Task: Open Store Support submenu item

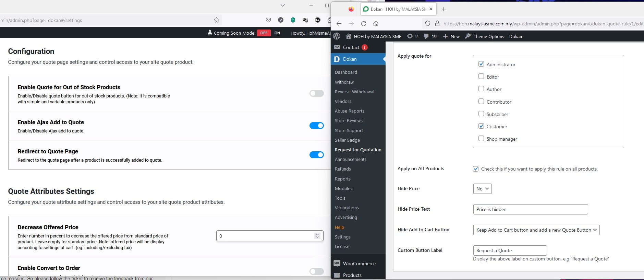Action: pos(349,130)
